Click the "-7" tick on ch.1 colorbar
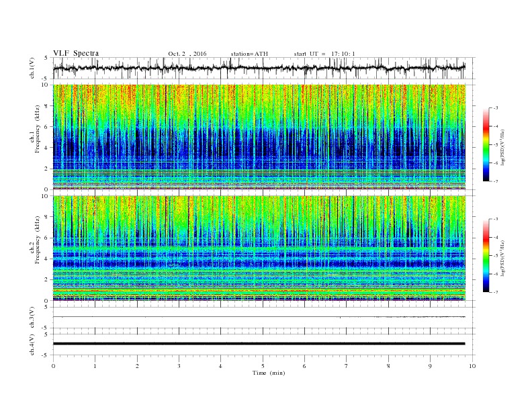This screenshot has width=532, height=411. tap(496, 181)
